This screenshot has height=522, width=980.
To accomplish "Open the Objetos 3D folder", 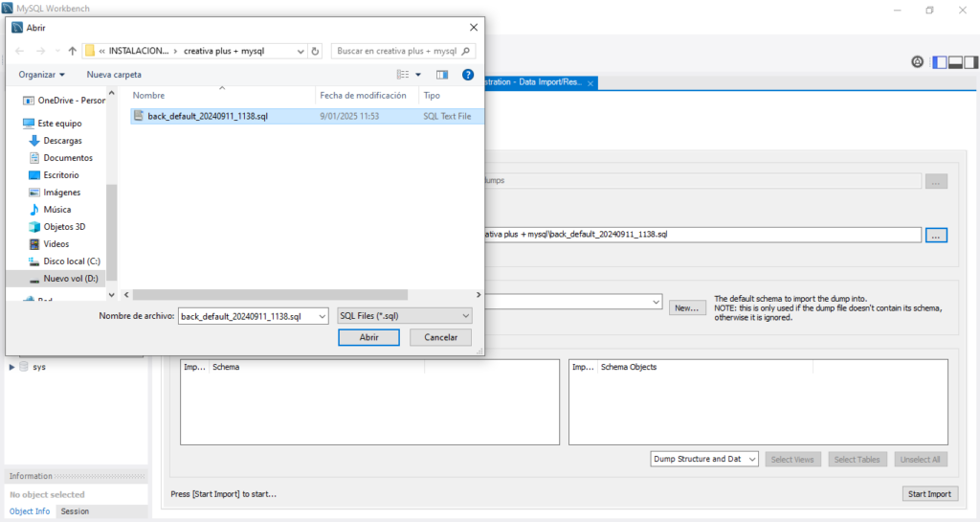I will pyautogui.click(x=57, y=227).
